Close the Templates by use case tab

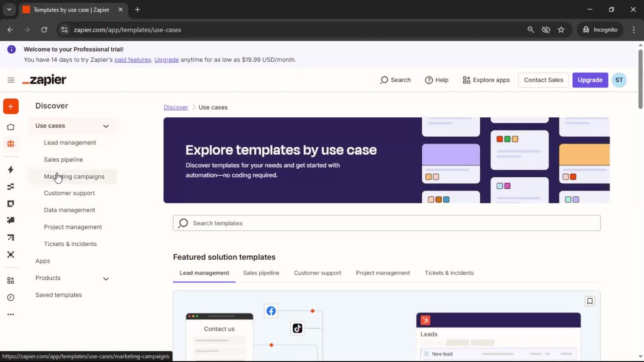click(120, 10)
